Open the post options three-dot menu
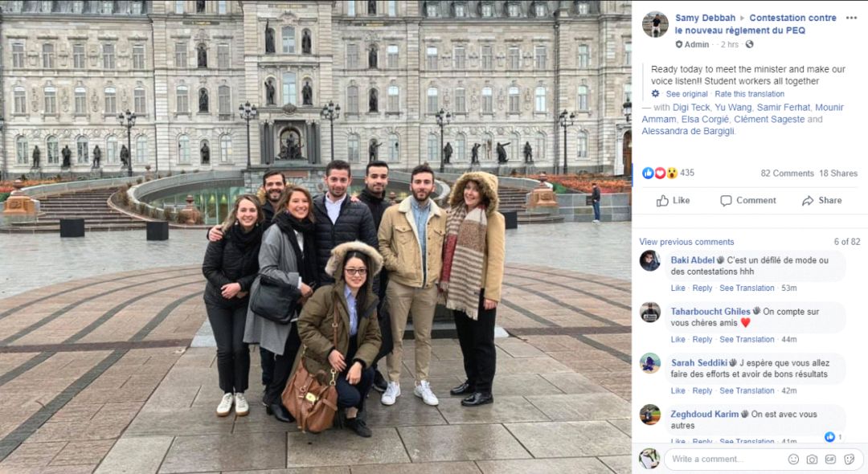Viewport: 868px width, 474px height. (851, 18)
